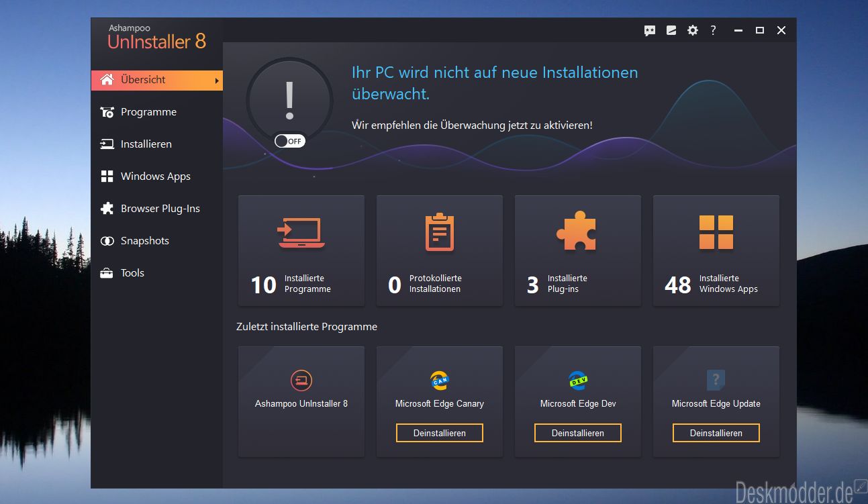Click Deinstallieren for Microsoft Edge Canary

point(440,433)
